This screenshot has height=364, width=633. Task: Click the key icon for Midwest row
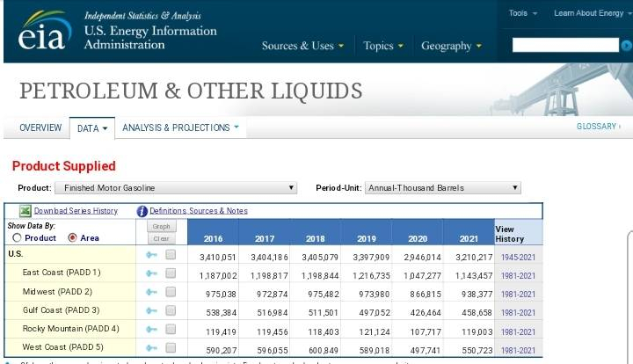[x=152, y=292]
